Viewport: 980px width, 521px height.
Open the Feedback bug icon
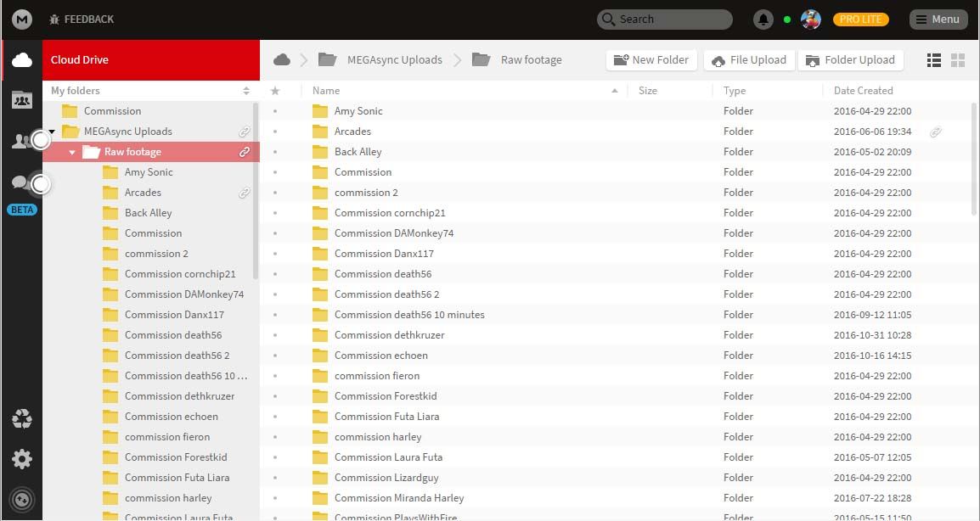click(x=54, y=20)
